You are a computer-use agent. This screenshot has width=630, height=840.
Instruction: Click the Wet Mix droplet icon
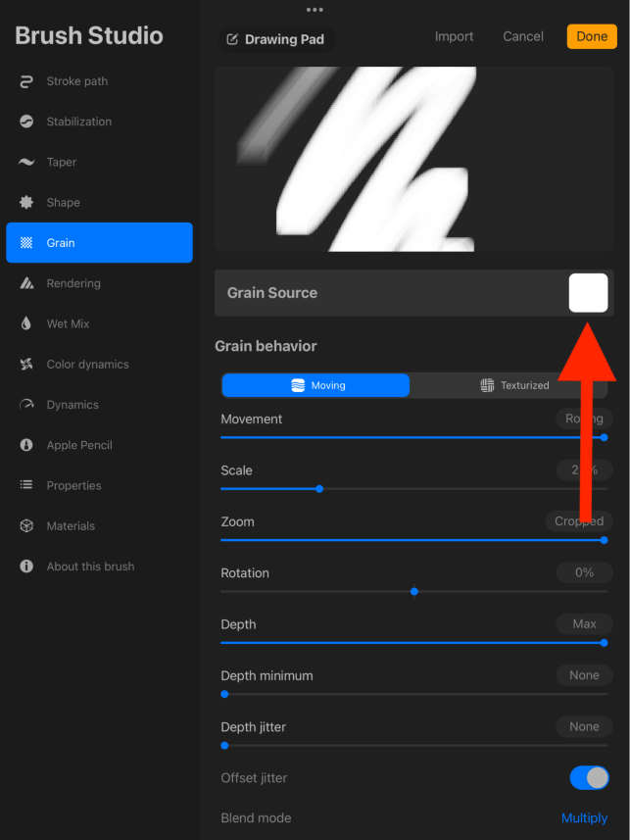pos(26,323)
